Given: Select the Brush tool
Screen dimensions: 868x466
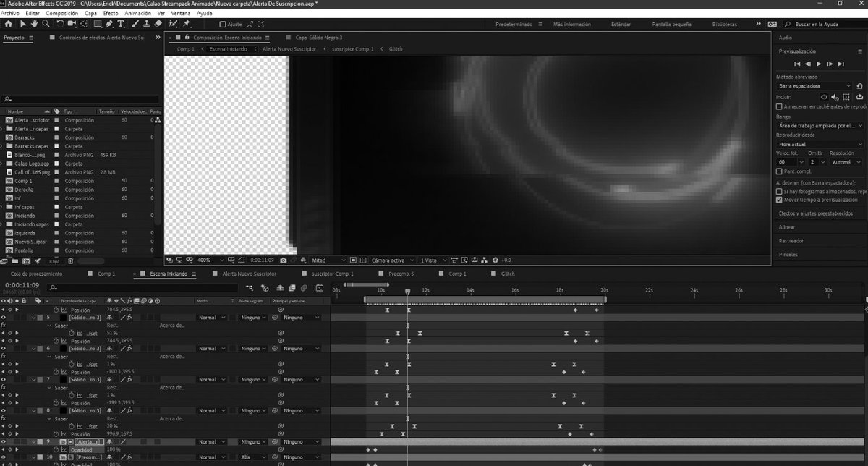Looking at the screenshot, I should coord(135,23).
